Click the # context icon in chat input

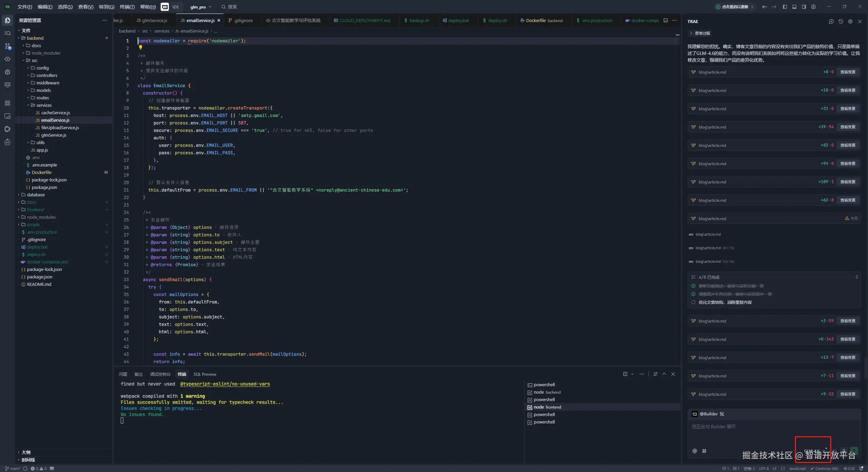pyautogui.click(x=704, y=451)
